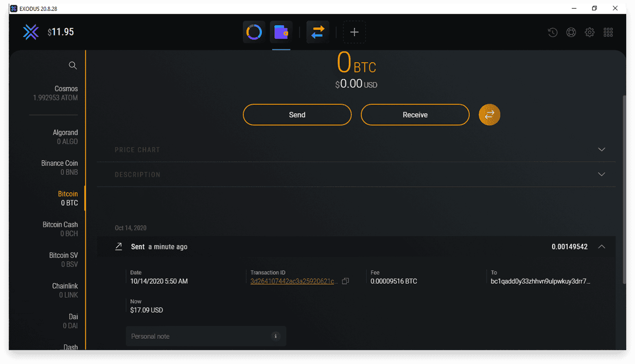635x364 pixels.
Task: Open the apps grid icon
Action: (608, 32)
